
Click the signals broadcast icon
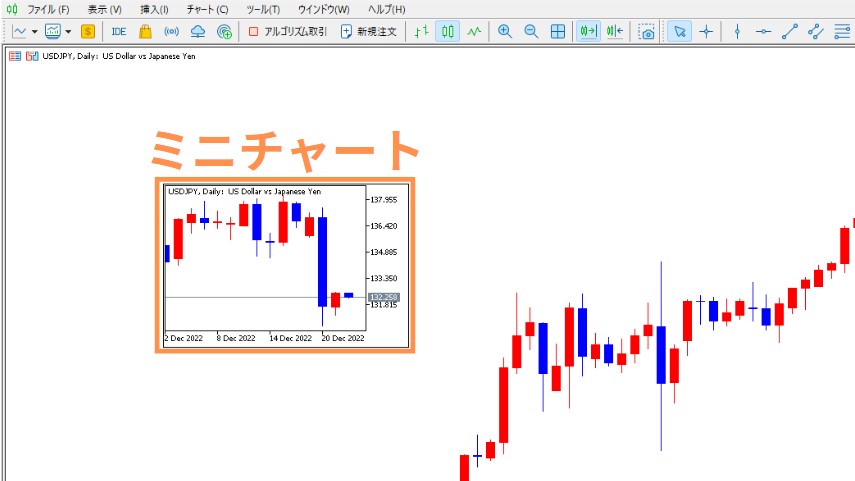click(x=172, y=32)
